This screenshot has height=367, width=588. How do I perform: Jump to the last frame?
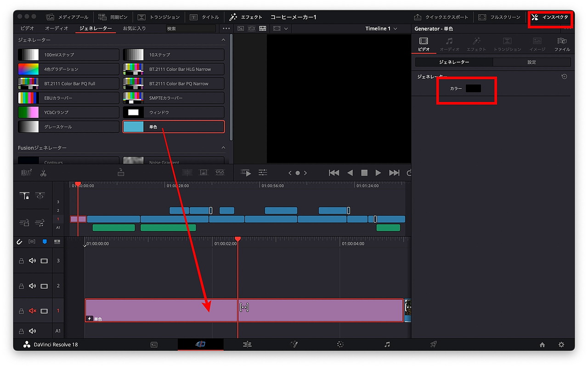[x=394, y=173]
